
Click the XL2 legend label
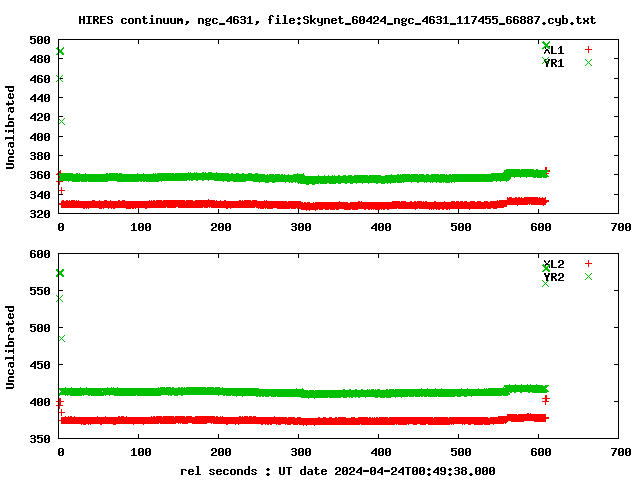554,264
